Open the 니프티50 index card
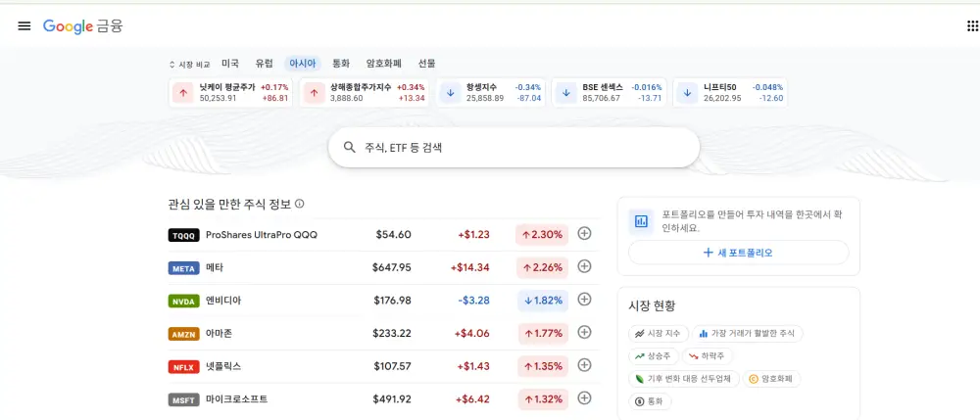 tap(730, 92)
